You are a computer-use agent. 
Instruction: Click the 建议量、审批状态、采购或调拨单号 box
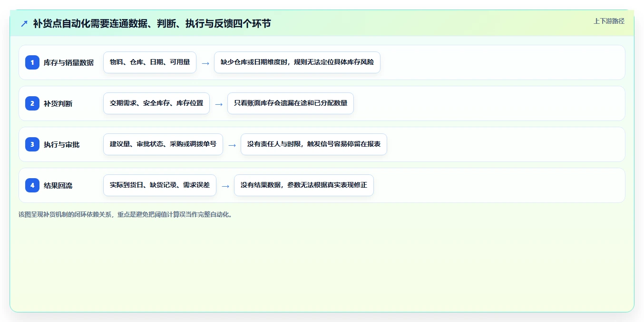click(x=163, y=144)
